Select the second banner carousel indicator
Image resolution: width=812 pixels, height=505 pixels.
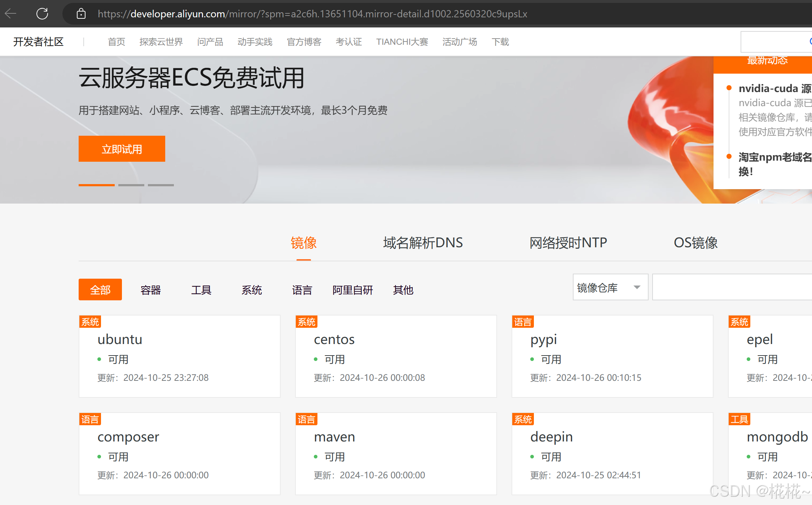(131, 185)
